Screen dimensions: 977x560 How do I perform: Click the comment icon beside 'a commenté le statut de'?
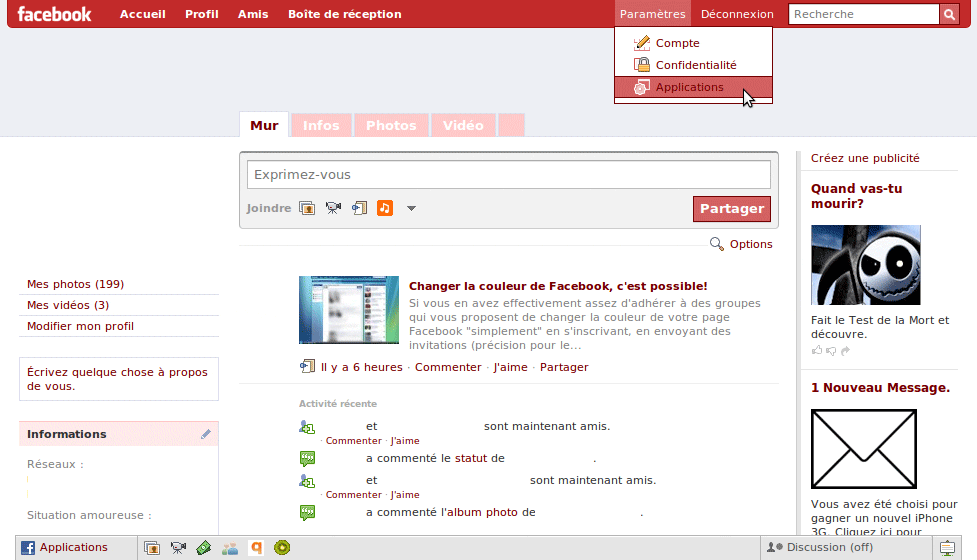pos(307,458)
